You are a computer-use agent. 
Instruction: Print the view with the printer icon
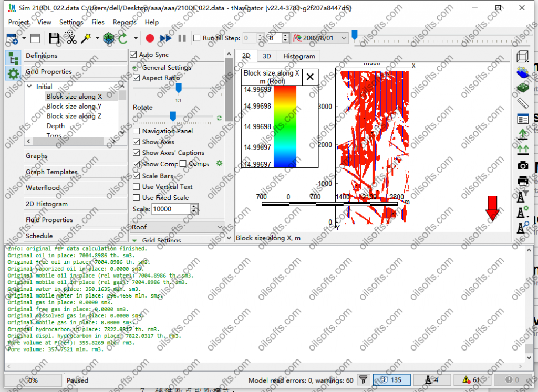pyautogui.click(x=523, y=181)
